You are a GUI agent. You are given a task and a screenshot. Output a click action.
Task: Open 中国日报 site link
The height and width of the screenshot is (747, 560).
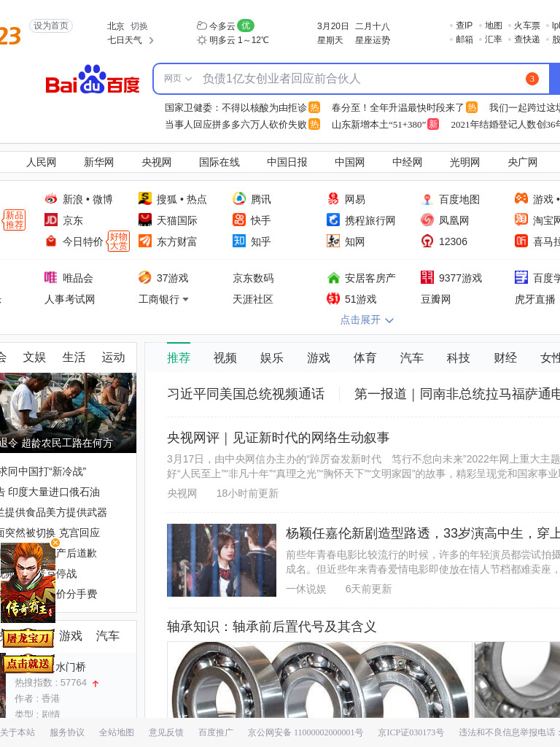[x=287, y=163]
